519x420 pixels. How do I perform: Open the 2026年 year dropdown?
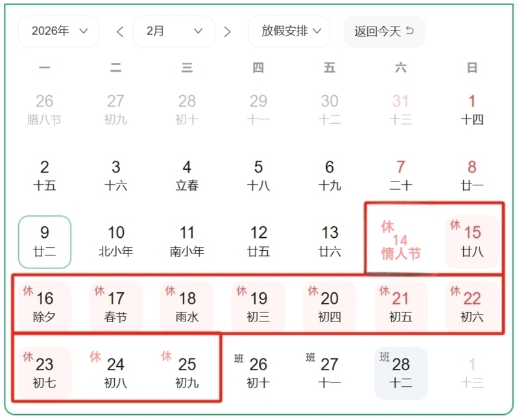[58, 31]
